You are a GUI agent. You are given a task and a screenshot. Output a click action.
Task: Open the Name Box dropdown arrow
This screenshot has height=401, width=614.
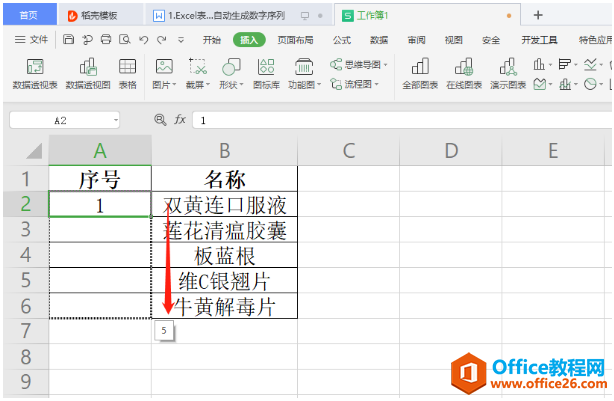116,119
